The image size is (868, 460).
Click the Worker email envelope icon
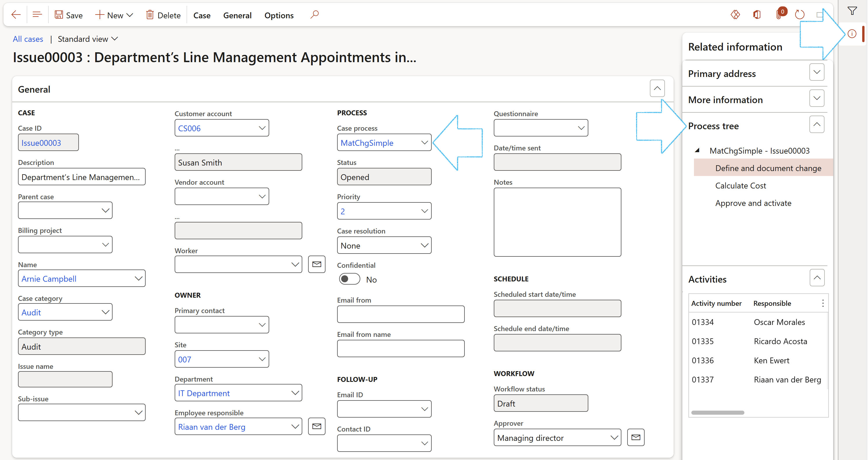click(317, 264)
